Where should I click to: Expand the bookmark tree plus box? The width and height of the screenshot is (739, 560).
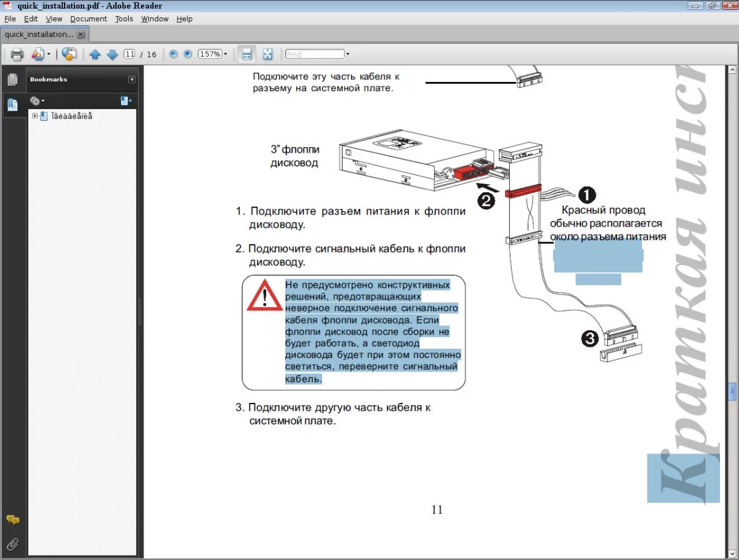pyautogui.click(x=35, y=116)
